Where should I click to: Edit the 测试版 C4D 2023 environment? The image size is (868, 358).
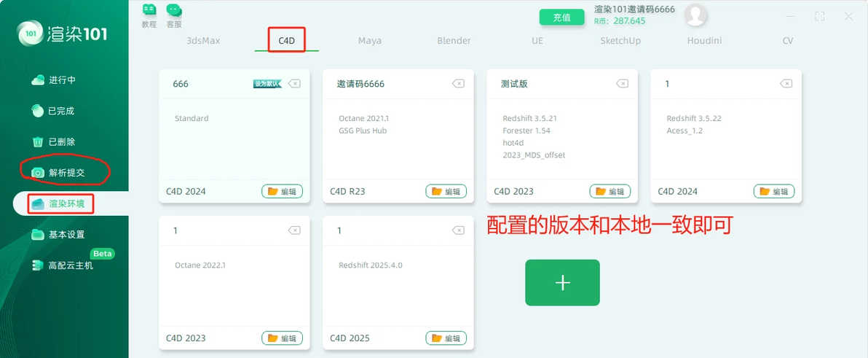[x=610, y=191]
